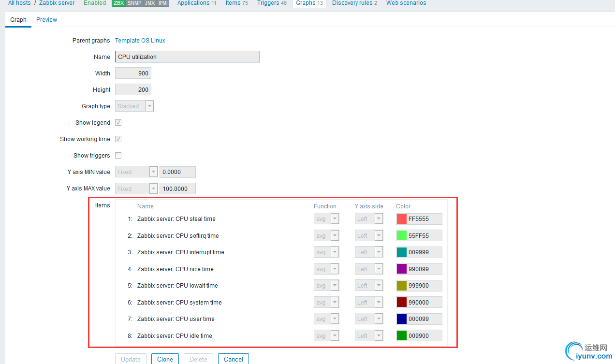Open the Zabbix server breadcrumb link
615x364 pixels.
coord(57,3)
